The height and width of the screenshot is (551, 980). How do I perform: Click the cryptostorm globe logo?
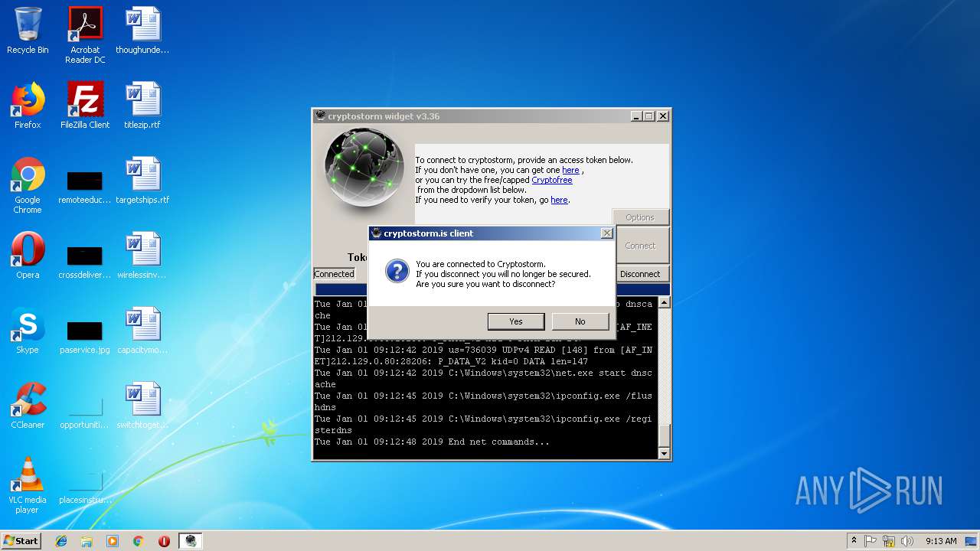pos(364,167)
